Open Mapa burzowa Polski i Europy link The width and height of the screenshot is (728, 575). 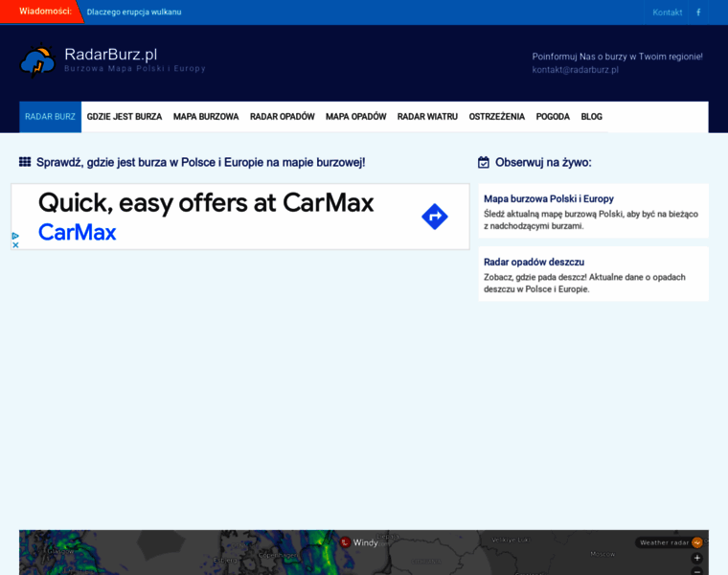[x=549, y=198]
